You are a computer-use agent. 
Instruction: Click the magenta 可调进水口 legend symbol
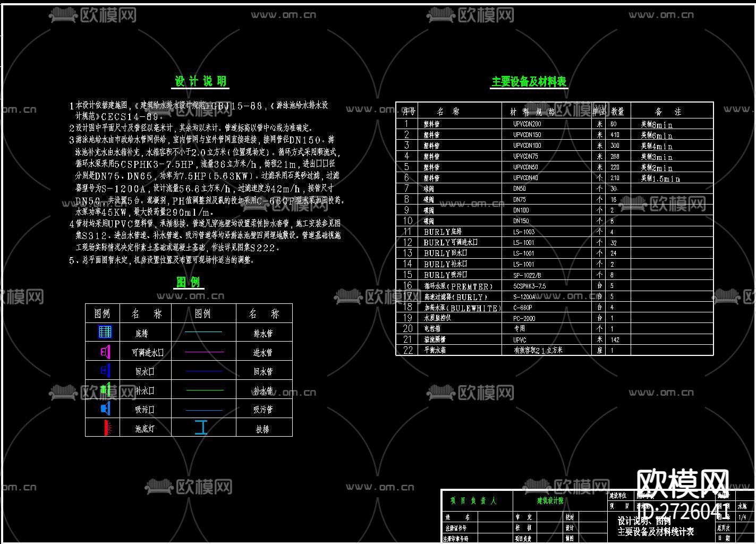point(105,351)
